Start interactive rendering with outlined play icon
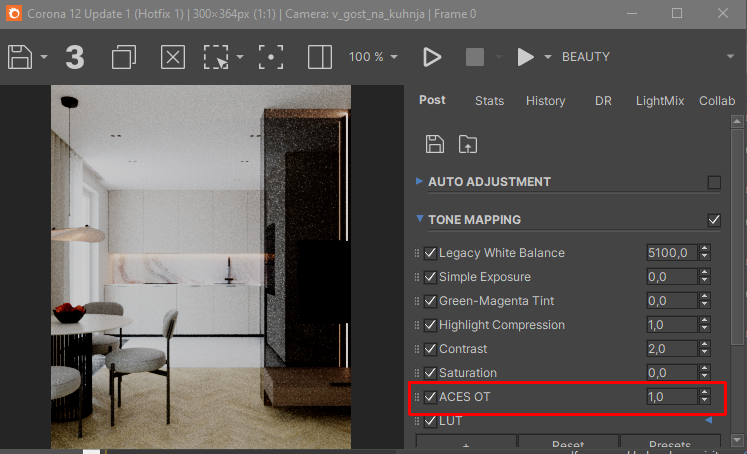The height and width of the screenshot is (454, 747). [432, 57]
